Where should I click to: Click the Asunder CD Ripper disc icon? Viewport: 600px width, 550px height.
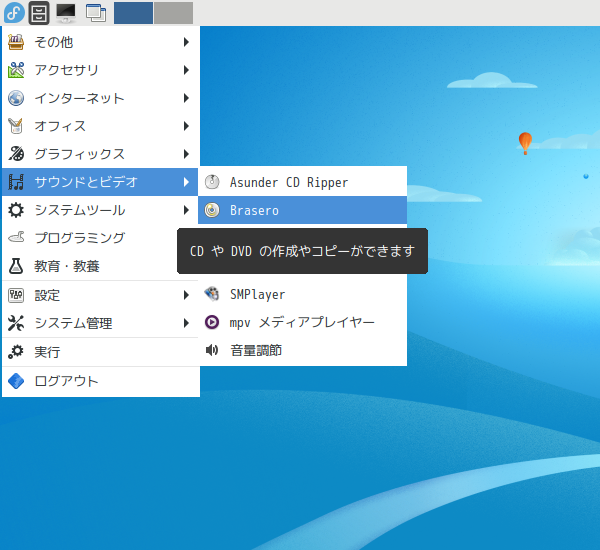click(212, 182)
